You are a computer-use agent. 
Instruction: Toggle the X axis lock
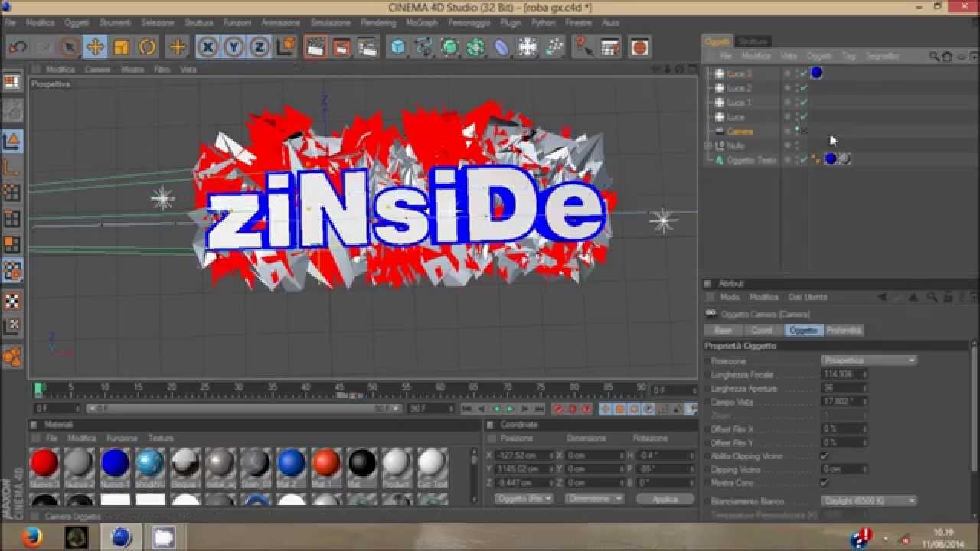(x=207, y=47)
